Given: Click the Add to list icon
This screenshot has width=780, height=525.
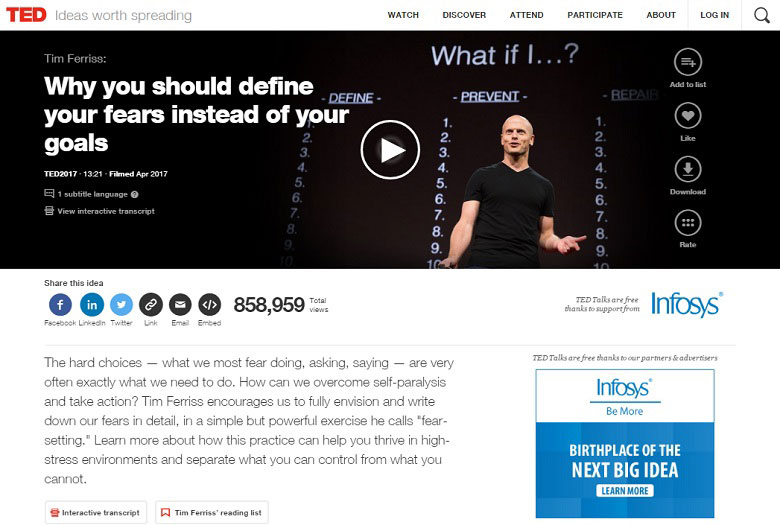Looking at the screenshot, I should pyautogui.click(x=687, y=62).
